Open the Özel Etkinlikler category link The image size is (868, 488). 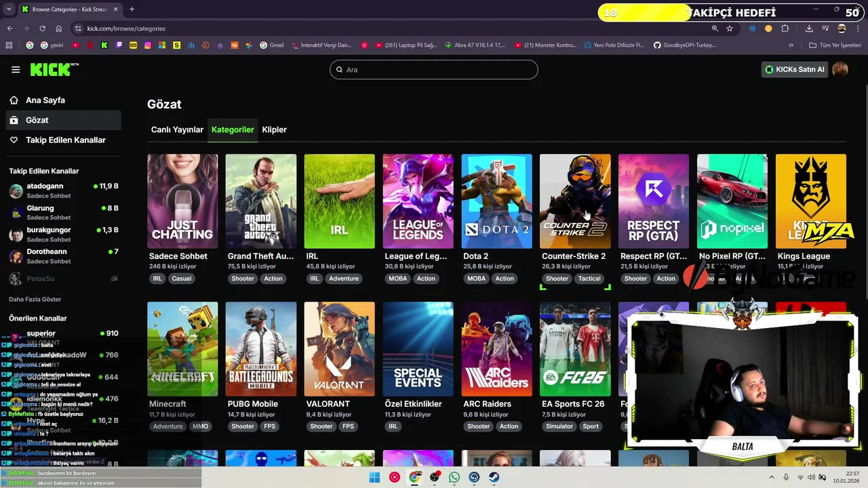coord(413,404)
